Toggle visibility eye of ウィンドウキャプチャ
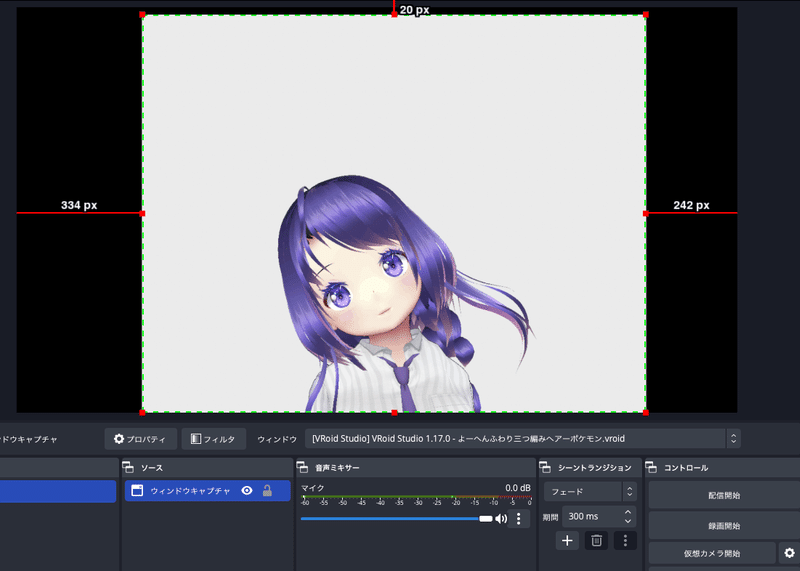Viewport: 800px width, 571px height. click(x=247, y=491)
